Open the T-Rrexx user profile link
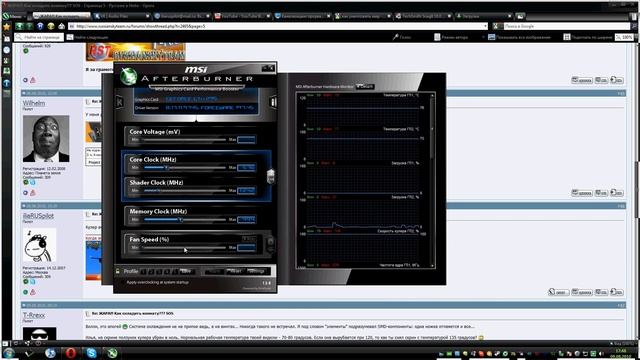This screenshot has width=640, height=360. [34, 315]
